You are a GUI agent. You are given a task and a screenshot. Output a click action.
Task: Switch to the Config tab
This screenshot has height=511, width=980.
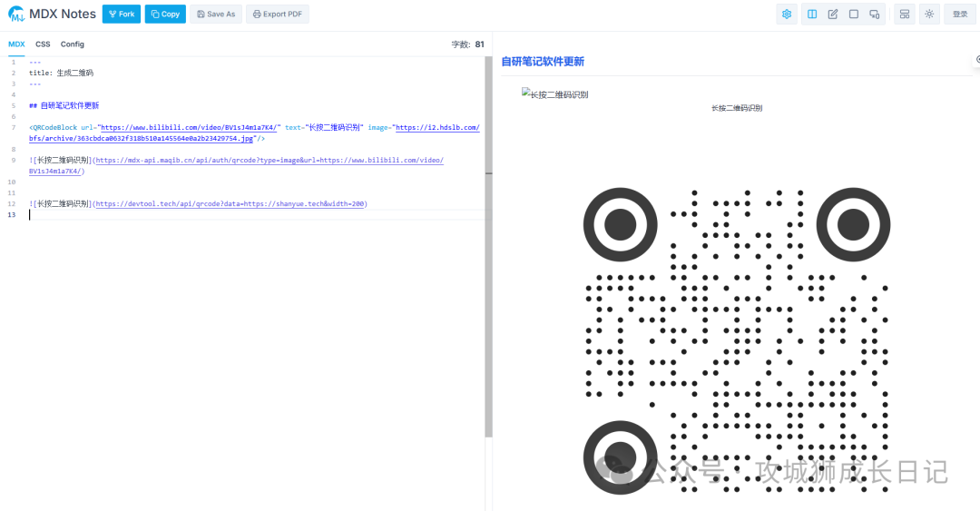pyautogui.click(x=73, y=44)
